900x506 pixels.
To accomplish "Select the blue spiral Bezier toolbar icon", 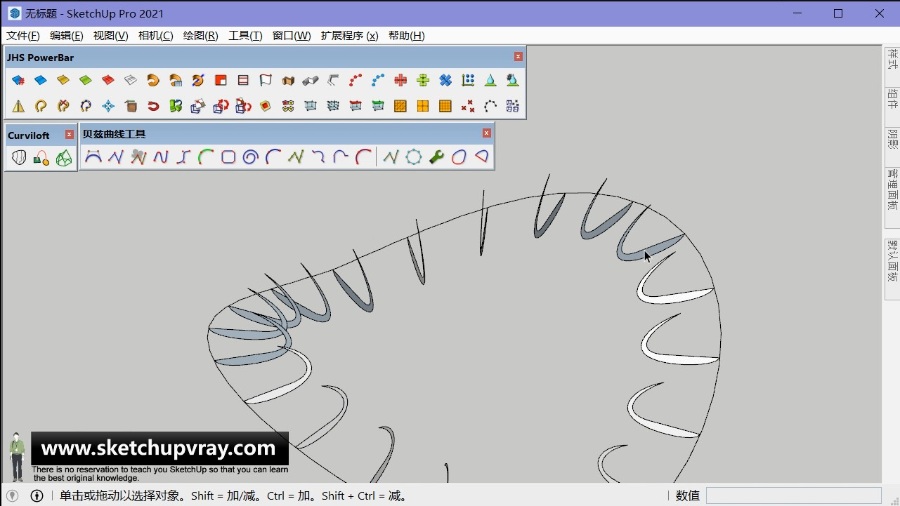I will [x=250, y=157].
